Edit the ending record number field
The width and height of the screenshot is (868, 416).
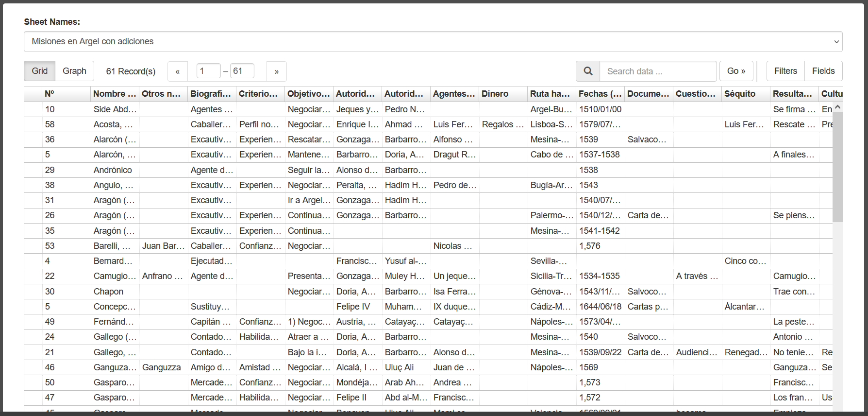coord(242,71)
